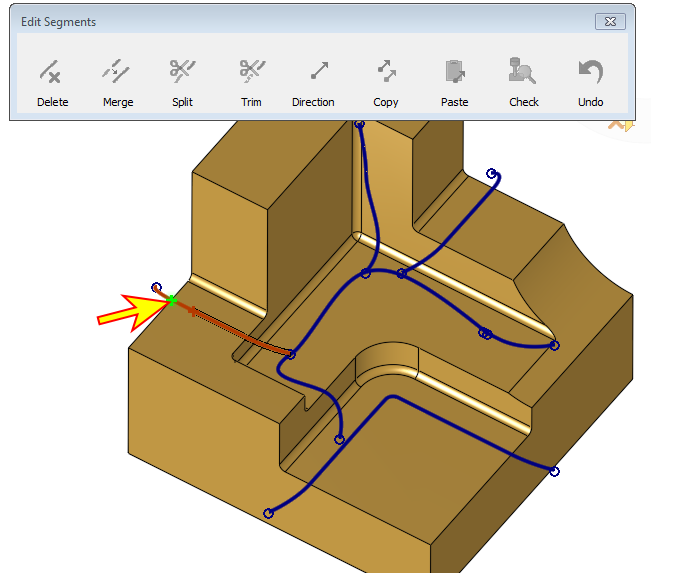
Task: Select the curve endpoint on the model's far right edge
Action: (554, 471)
